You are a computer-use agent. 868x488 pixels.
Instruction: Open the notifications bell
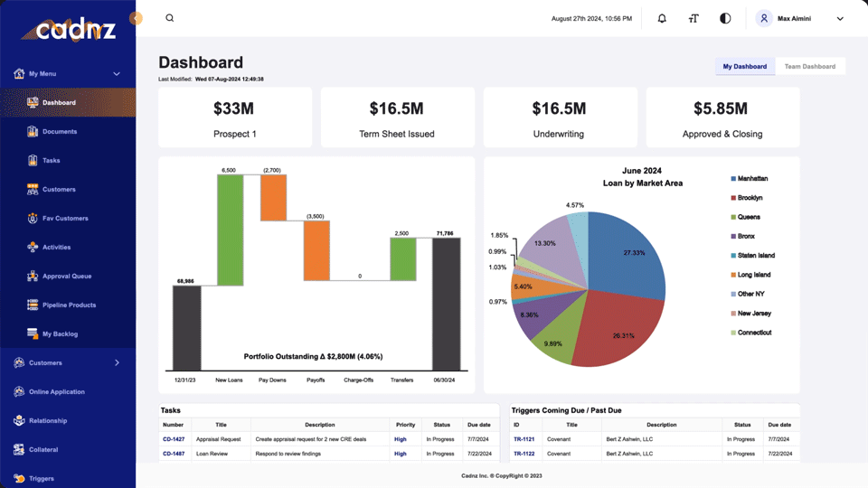[x=662, y=18]
